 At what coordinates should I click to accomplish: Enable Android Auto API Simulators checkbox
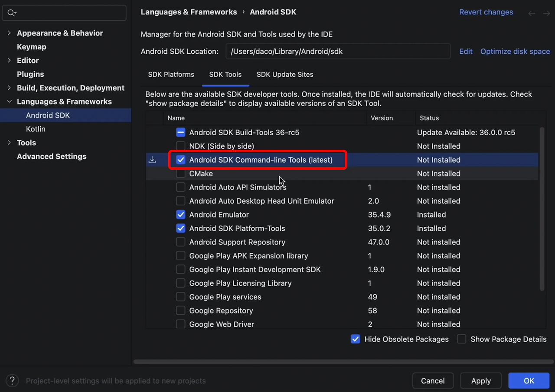point(181,187)
